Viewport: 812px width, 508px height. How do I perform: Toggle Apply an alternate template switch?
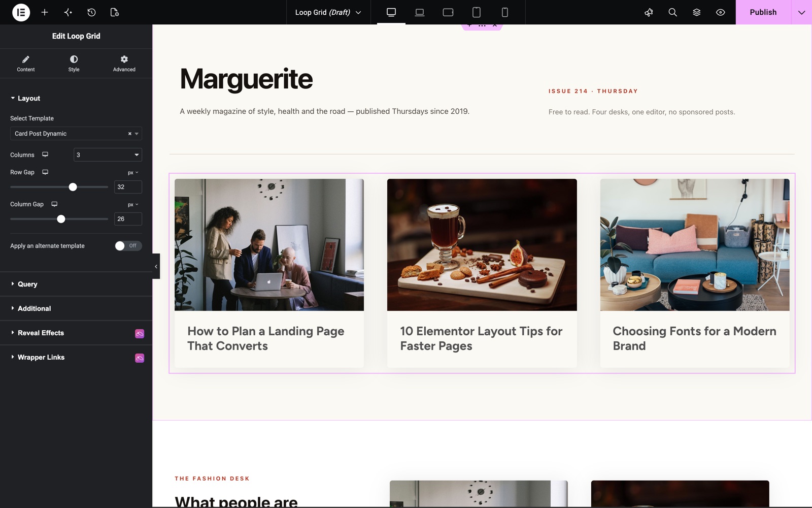[x=128, y=246]
